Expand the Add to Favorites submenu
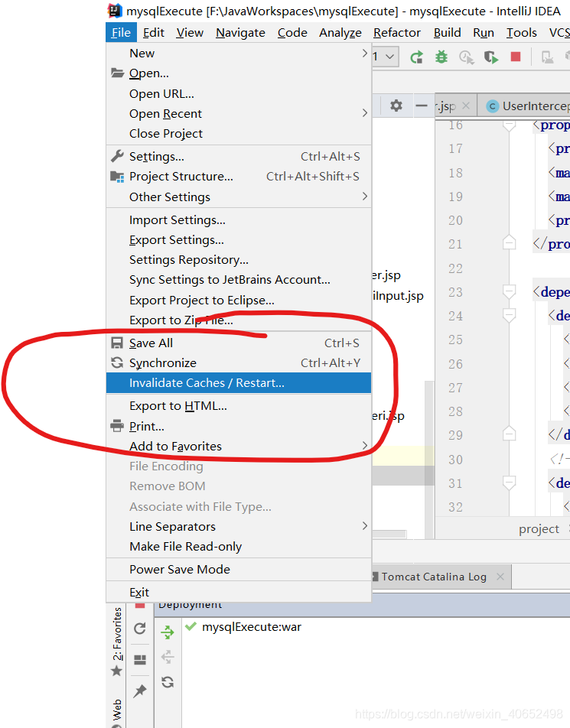The width and height of the screenshot is (570, 728). click(x=365, y=446)
